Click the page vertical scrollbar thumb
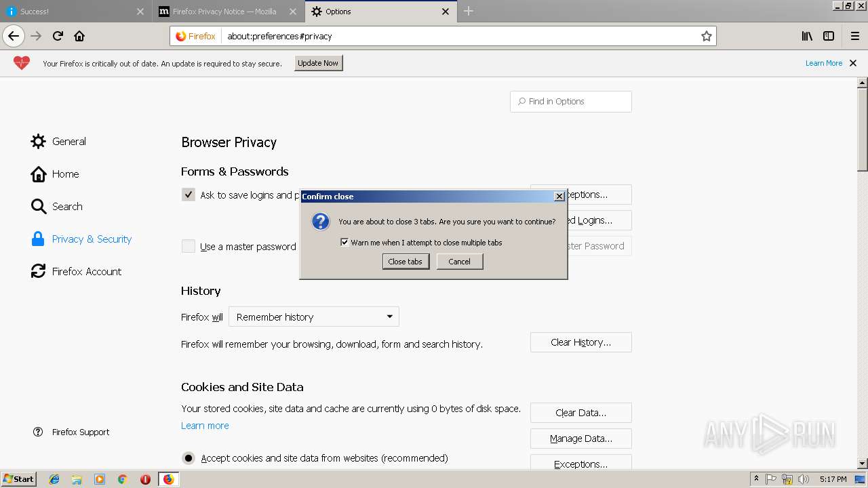 coord(862,129)
